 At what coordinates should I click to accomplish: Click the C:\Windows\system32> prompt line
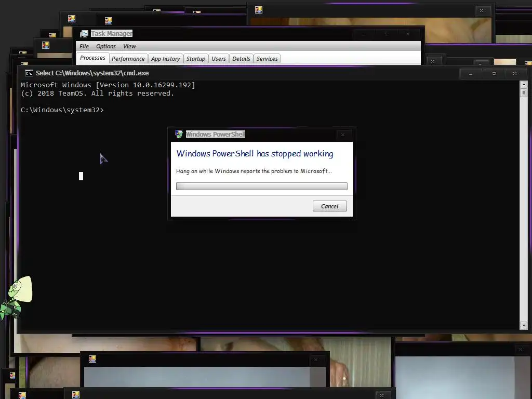point(62,110)
